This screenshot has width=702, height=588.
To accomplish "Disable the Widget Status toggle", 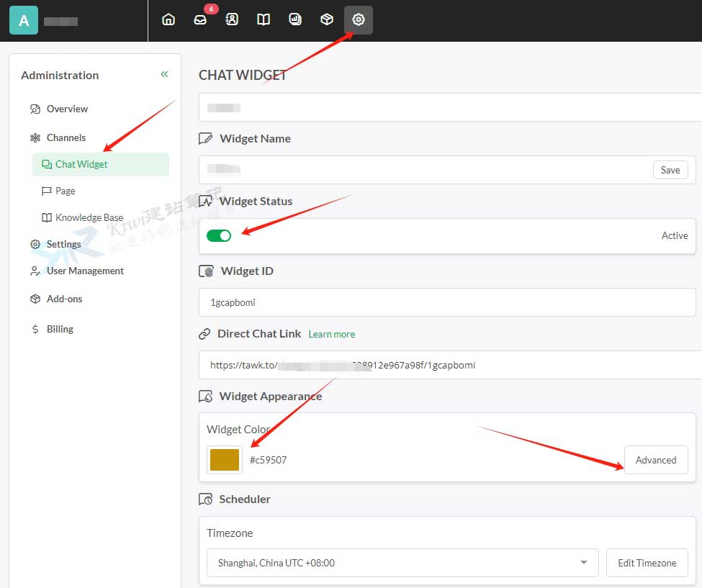I will (x=219, y=236).
